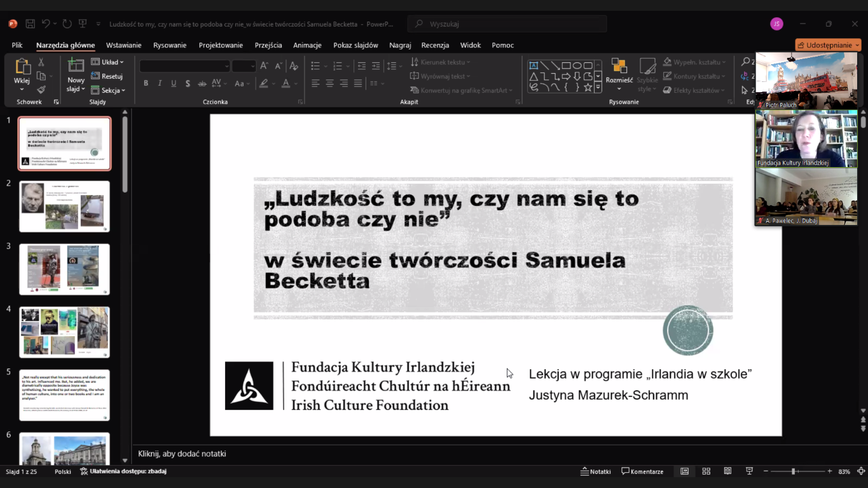868x488 pixels.
Task: Open the Wstawianie ribbon tab
Action: pos(123,45)
